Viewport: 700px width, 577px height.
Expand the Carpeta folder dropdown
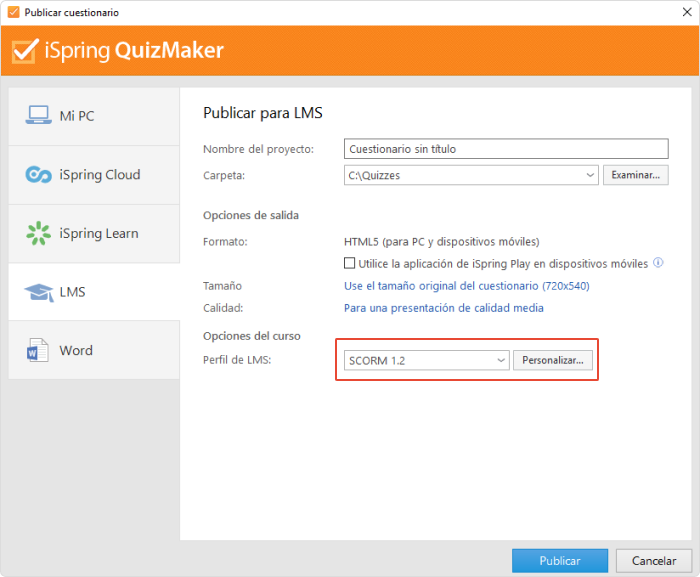pos(590,175)
